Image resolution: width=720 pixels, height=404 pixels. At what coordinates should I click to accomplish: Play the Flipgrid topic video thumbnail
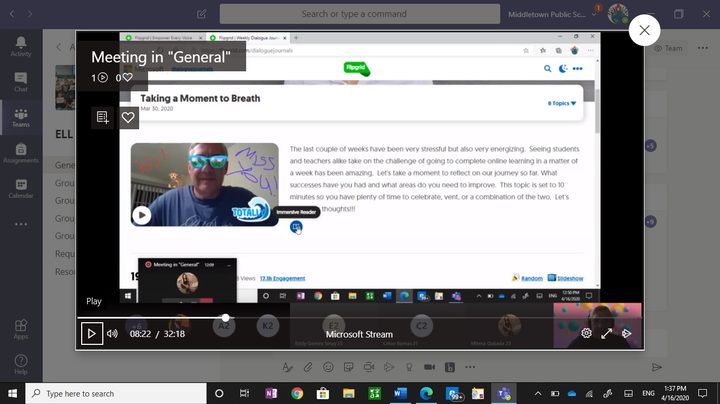click(142, 215)
